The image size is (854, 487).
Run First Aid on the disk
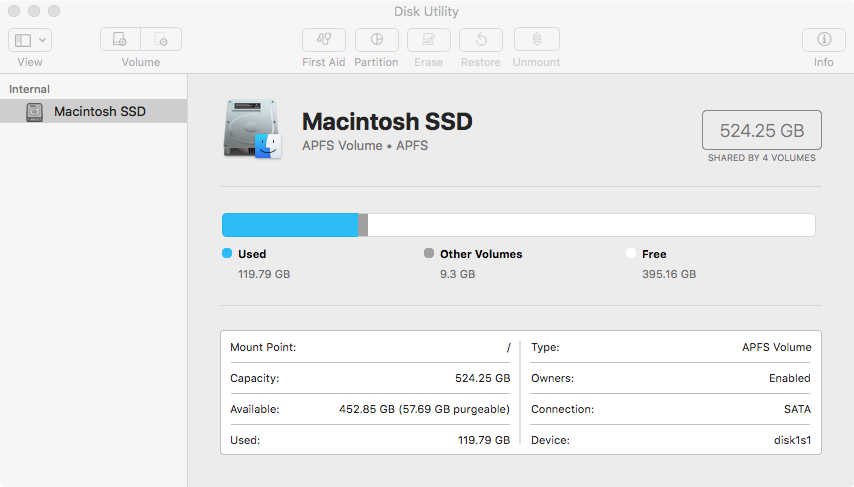[x=324, y=39]
